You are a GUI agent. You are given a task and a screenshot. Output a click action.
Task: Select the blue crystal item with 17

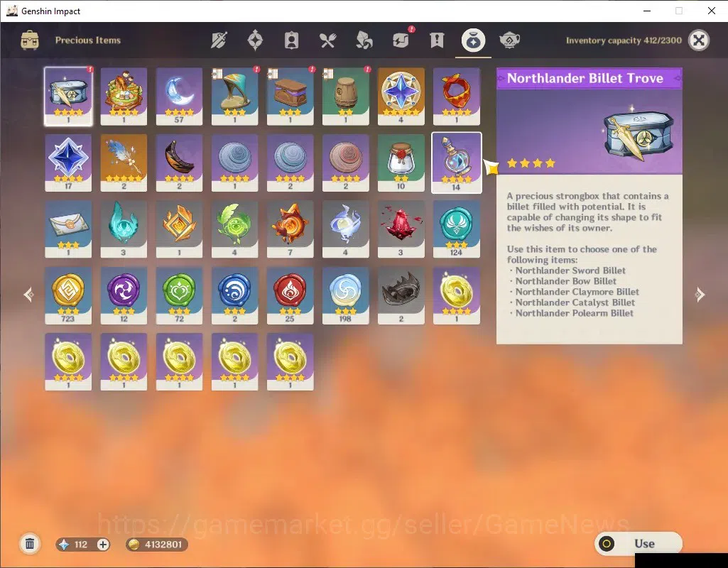tap(68, 163)
